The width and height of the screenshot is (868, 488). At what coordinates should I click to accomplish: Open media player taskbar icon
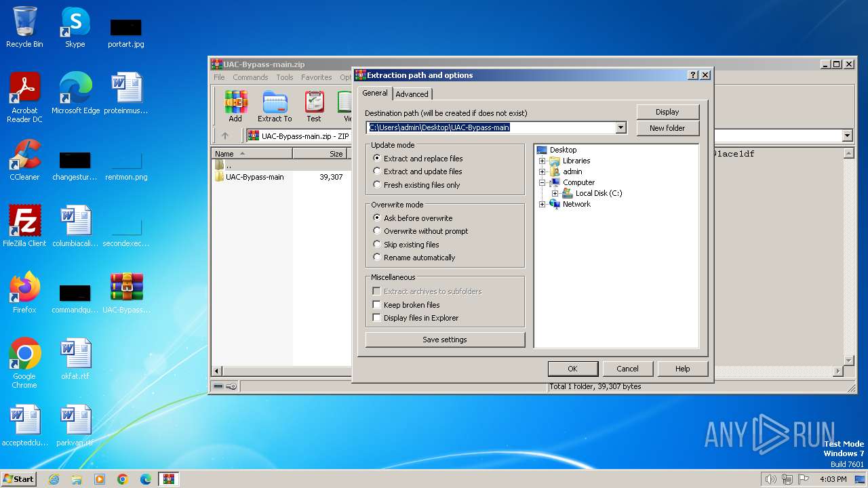click(100, 479)
